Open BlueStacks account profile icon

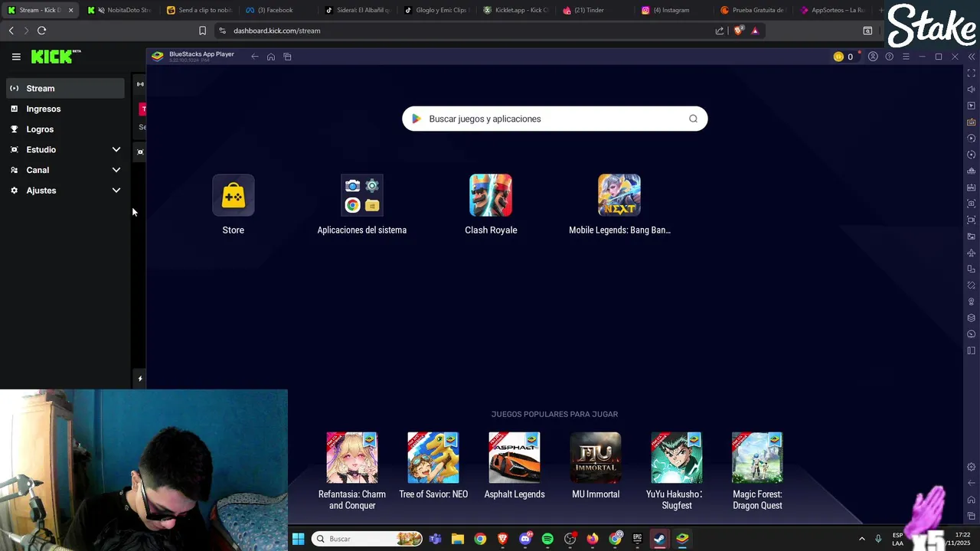pos(873,57)
